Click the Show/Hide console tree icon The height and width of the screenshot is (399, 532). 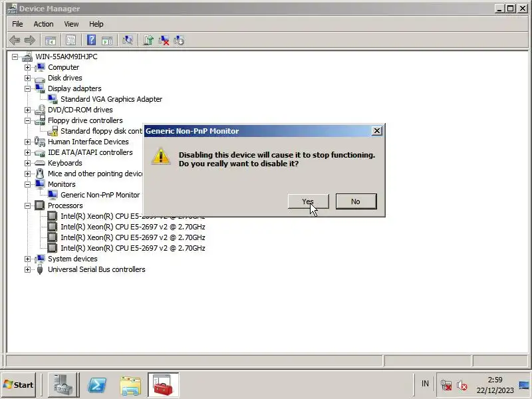[51, 41]
